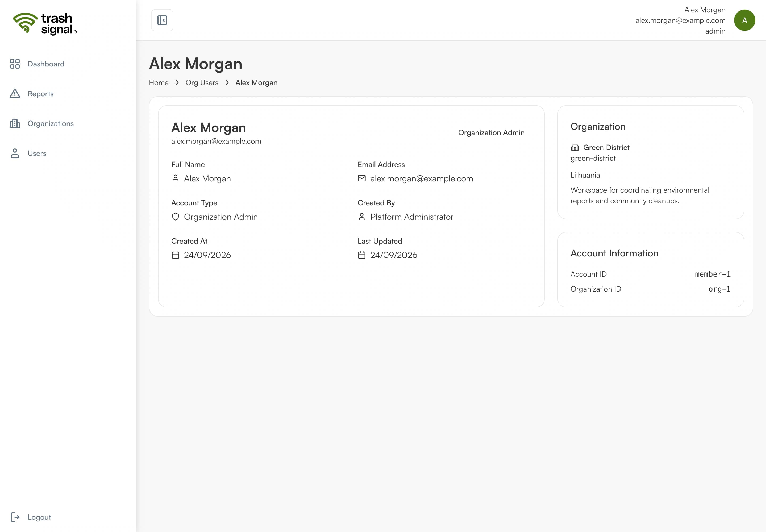
Task: Go to Dashboard in the sidebar
Action: coord(46,64)
